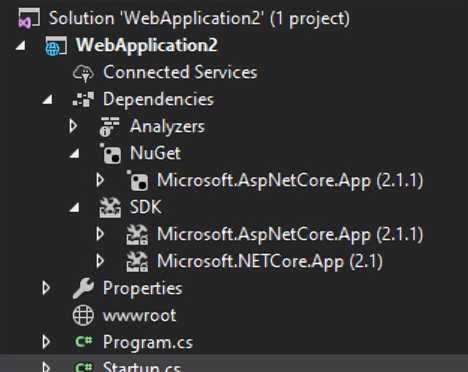The height and width of the screenshot is (372, 468).
Task: Click the Connected Services cloud icon
Action: (x=83, y=73)
